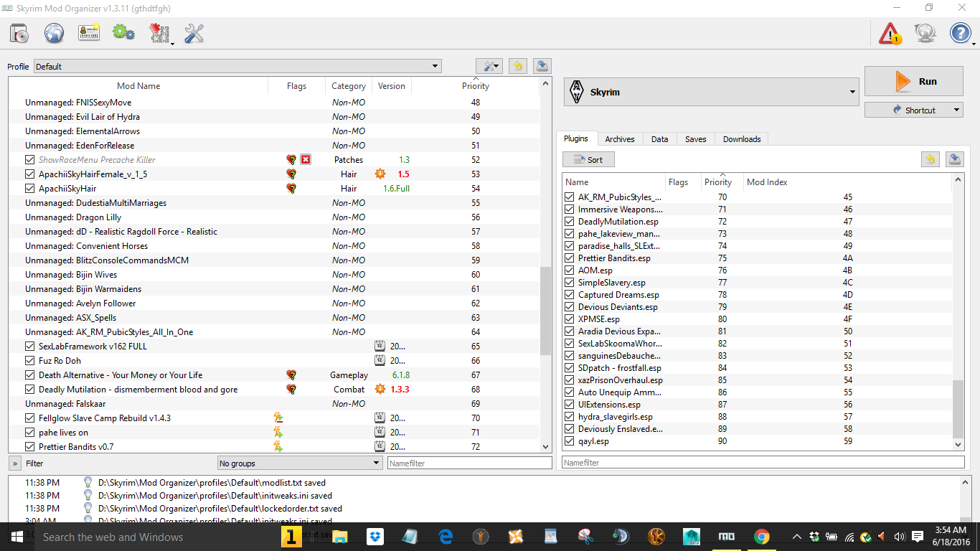This screenshot has height=551, width=980.
Task: Click the calendar icon in Fuz Ro Doh row
Action: point(380,361)
